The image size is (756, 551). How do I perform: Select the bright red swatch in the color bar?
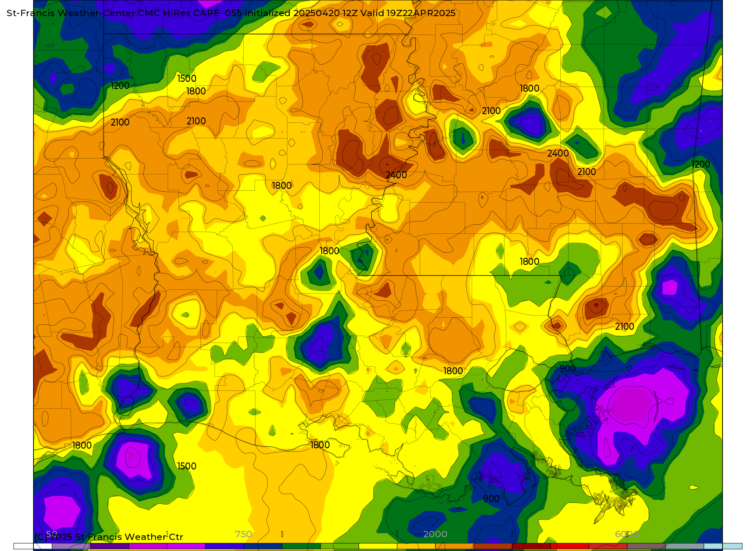pos(569,546)
